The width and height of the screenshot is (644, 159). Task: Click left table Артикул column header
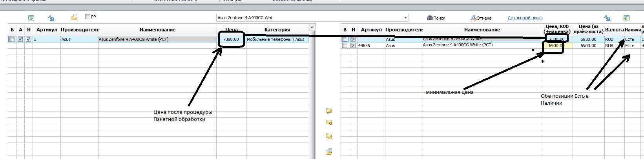pyautogui.click(x=46, y=30)
